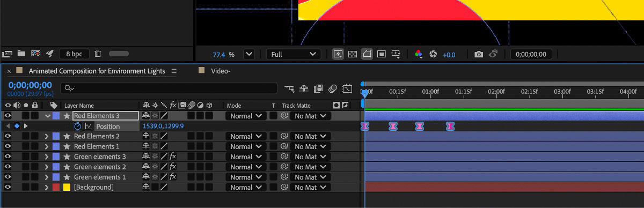Open Red Elements 3 blending mode dropdown
Viewport: 644px width, 208px height.
246,116
